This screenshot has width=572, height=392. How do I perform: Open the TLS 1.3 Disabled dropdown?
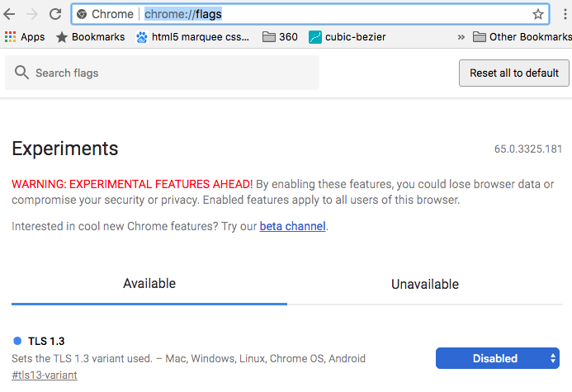pyautogui.click(x=497, y=358)
